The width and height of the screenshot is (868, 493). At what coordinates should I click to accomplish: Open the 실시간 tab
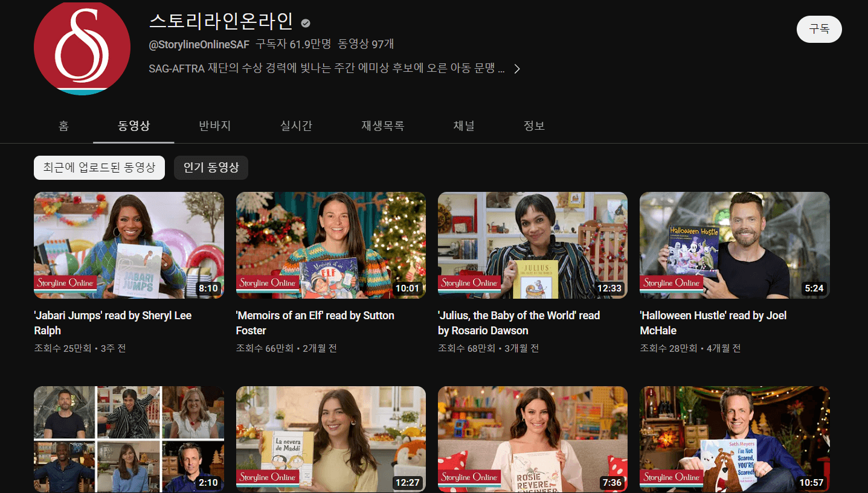pyautogui.click(x=296, y=126)
